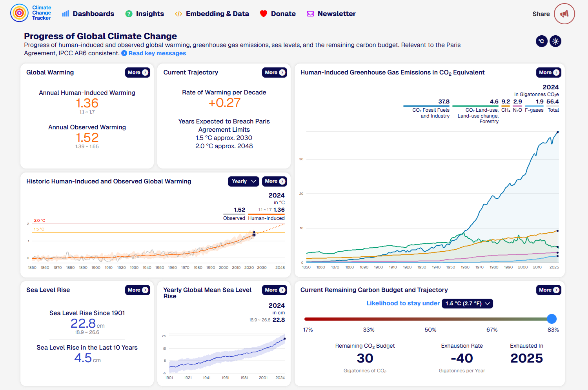Screen dimensions: 588x390
Task: Select the Dashboards bar-chart icon
Action: click(65, 14)
